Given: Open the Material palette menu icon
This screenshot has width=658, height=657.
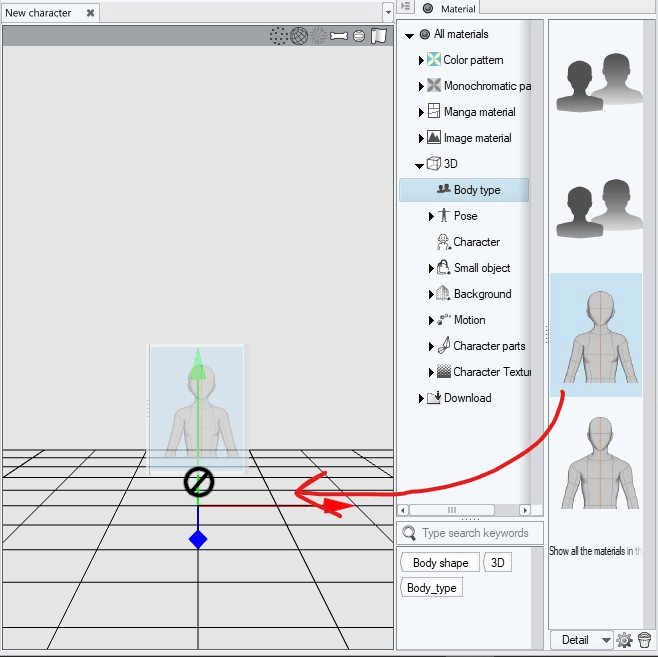Looking at the screenshot, I should click(x=405, y=6).
